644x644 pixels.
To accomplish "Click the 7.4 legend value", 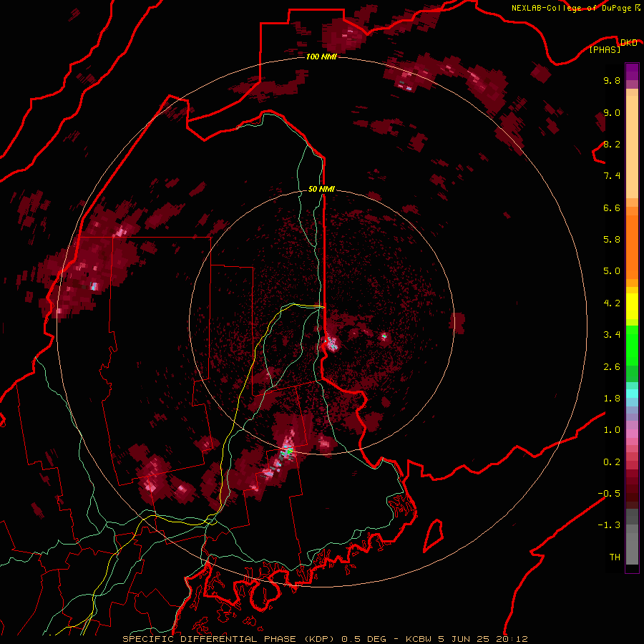I will coord(612,176).
